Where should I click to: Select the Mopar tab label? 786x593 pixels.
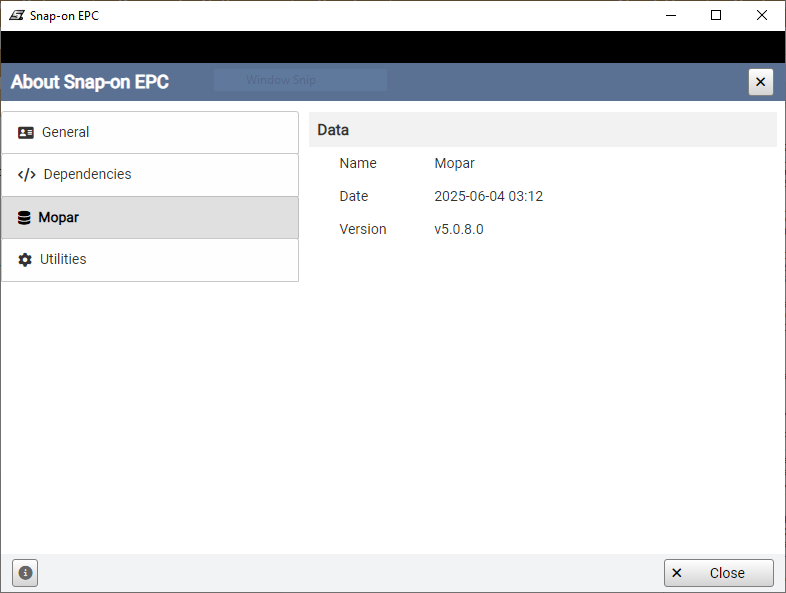click(58, 217)
